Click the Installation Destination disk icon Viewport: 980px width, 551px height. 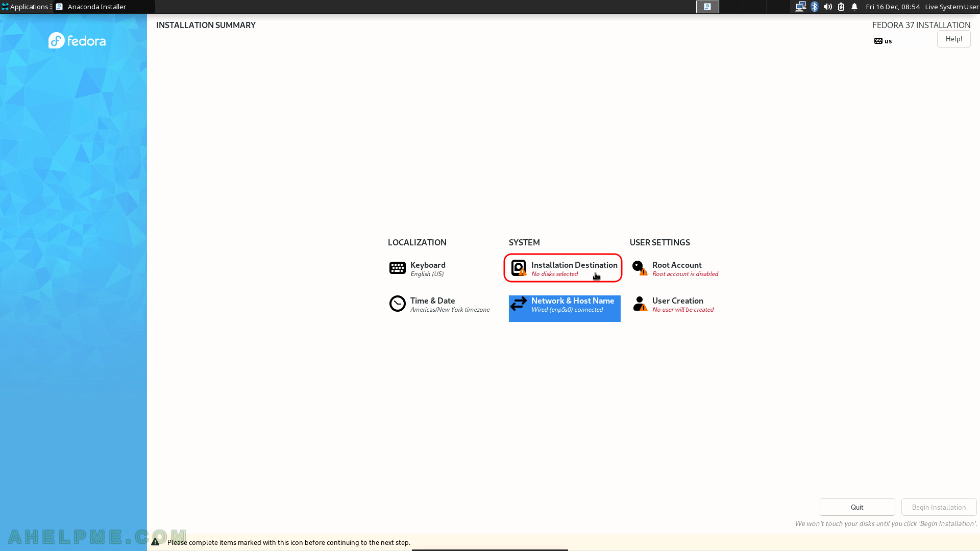click(519, 268)
